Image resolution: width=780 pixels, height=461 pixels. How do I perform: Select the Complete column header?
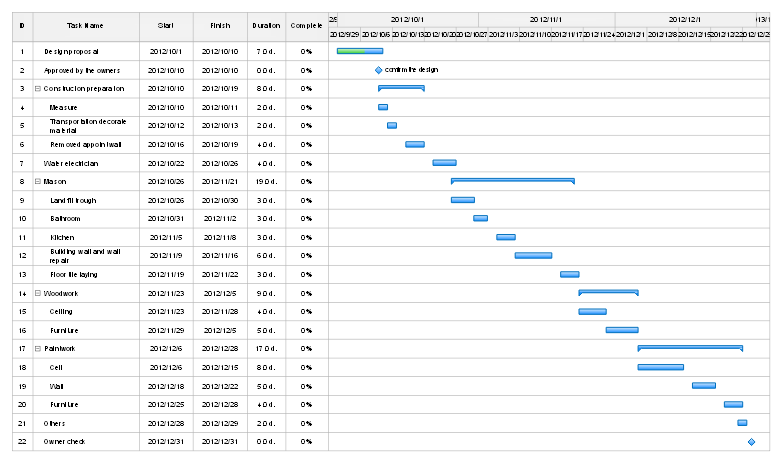(x=306, y=25)
